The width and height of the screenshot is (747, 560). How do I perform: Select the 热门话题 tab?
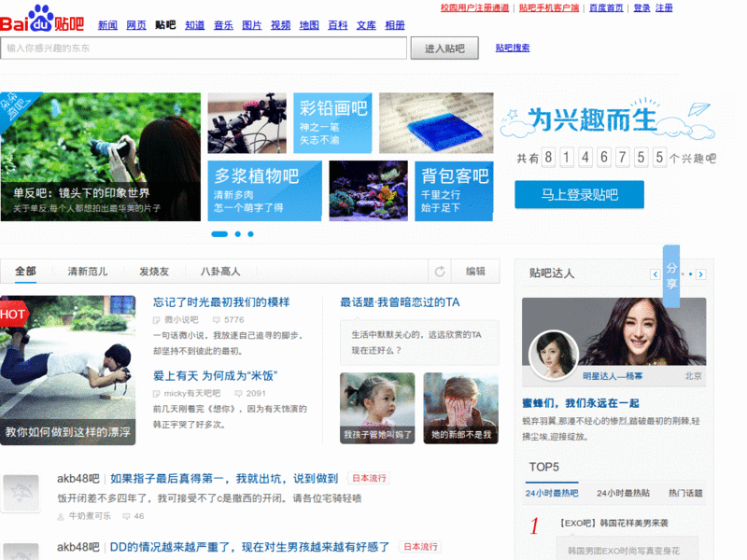click(685, 494)
